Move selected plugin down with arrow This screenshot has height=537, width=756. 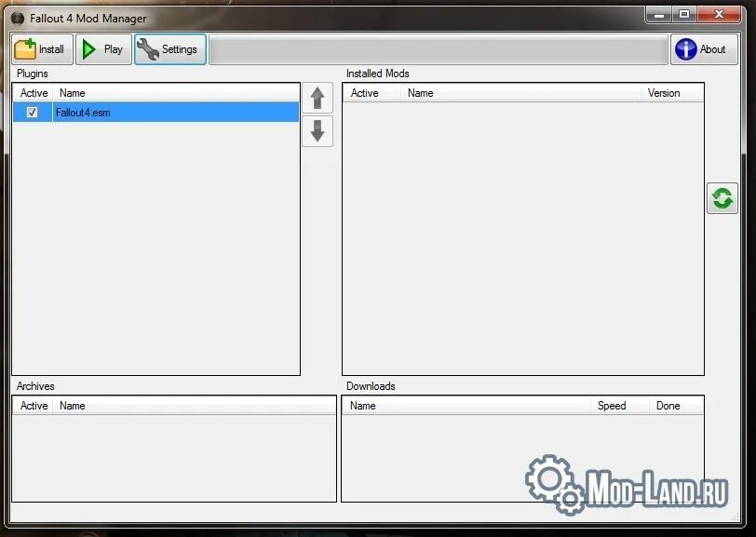pyautogui.click(x=317, y=131)
